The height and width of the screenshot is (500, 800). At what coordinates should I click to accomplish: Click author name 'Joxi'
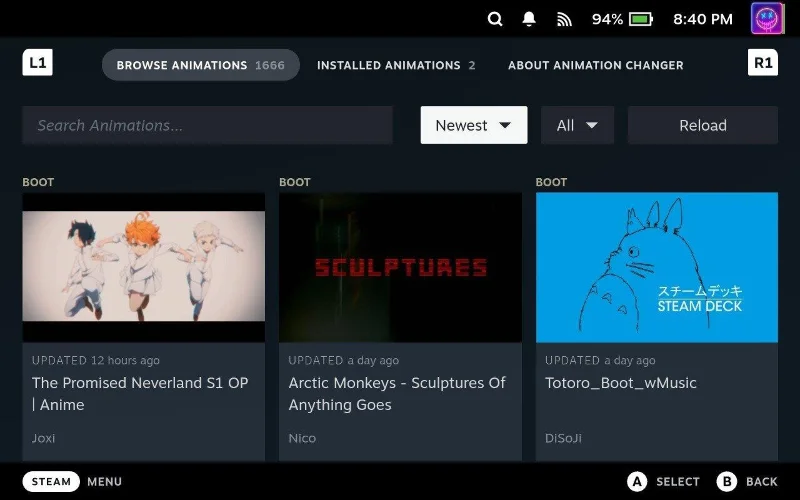tap(43, 438)
